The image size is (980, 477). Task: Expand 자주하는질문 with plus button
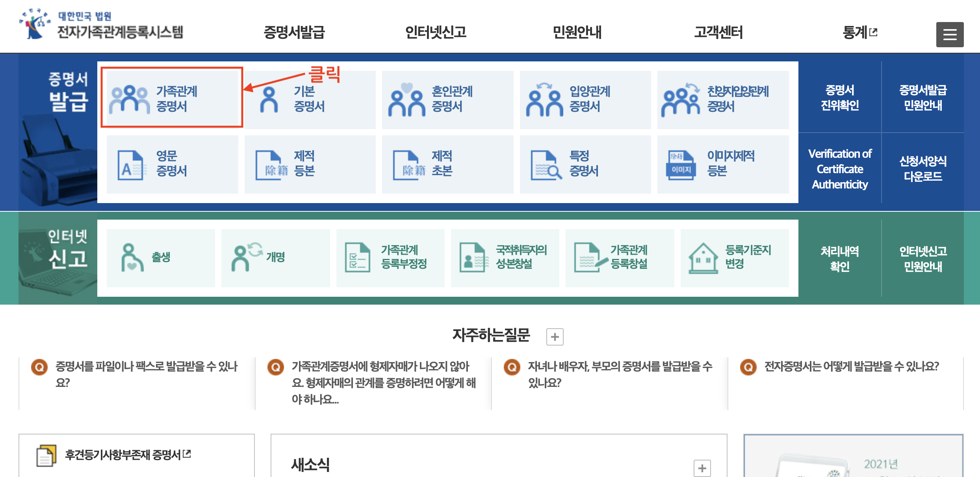click(x=555, y=337)
